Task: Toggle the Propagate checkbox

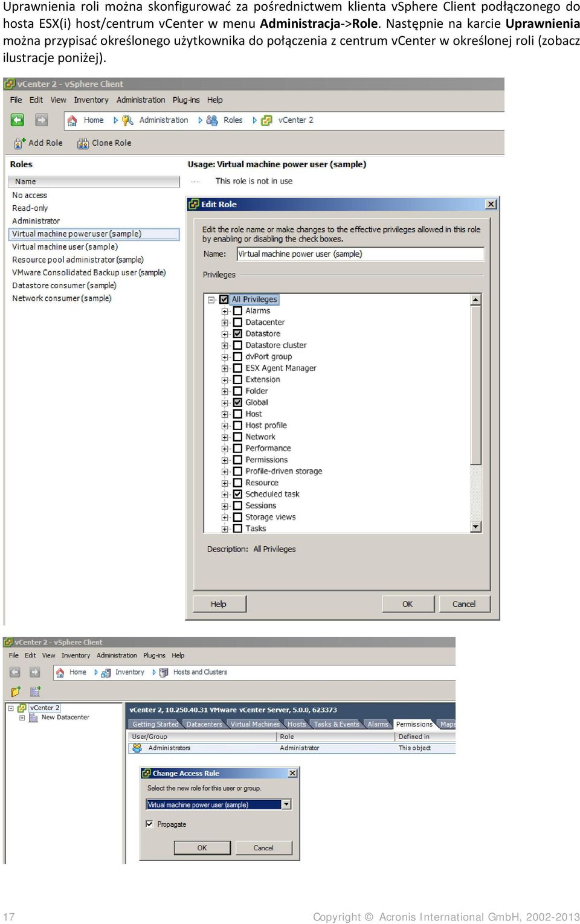Action: [149, 824]
